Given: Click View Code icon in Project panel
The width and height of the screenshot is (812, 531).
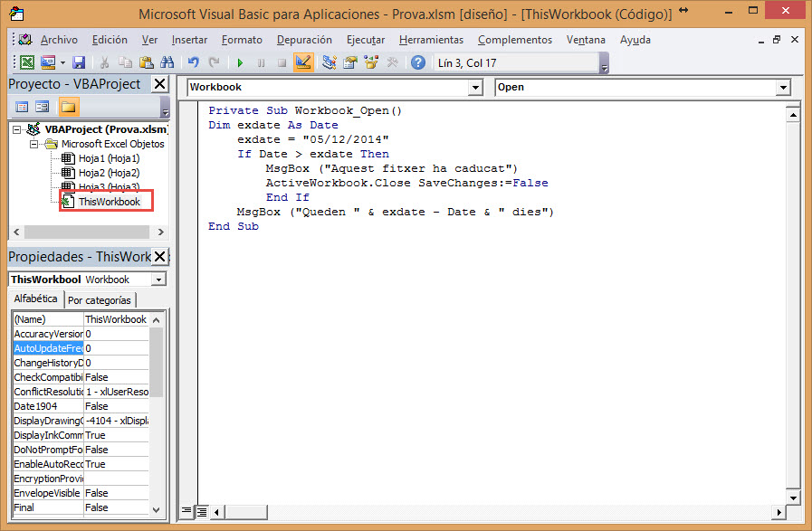Looking at the screenshot, I should pyautogui.click(x=22, y=107).
